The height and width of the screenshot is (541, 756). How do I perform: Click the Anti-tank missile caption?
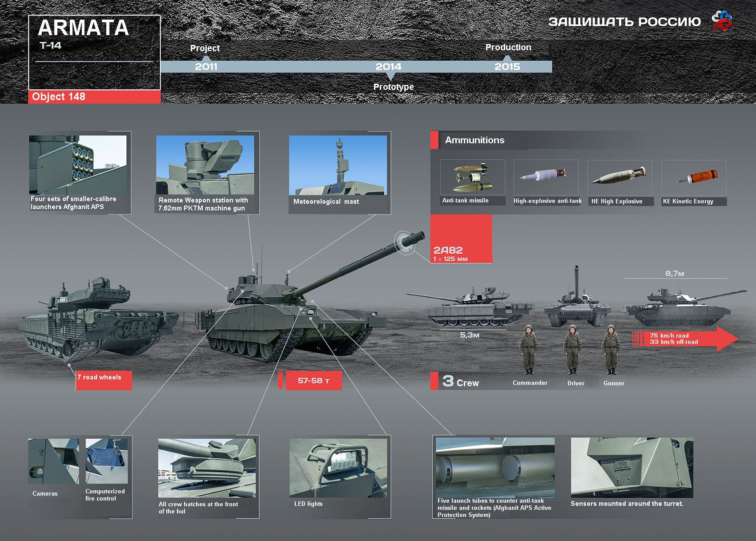[x=465, y=201]
